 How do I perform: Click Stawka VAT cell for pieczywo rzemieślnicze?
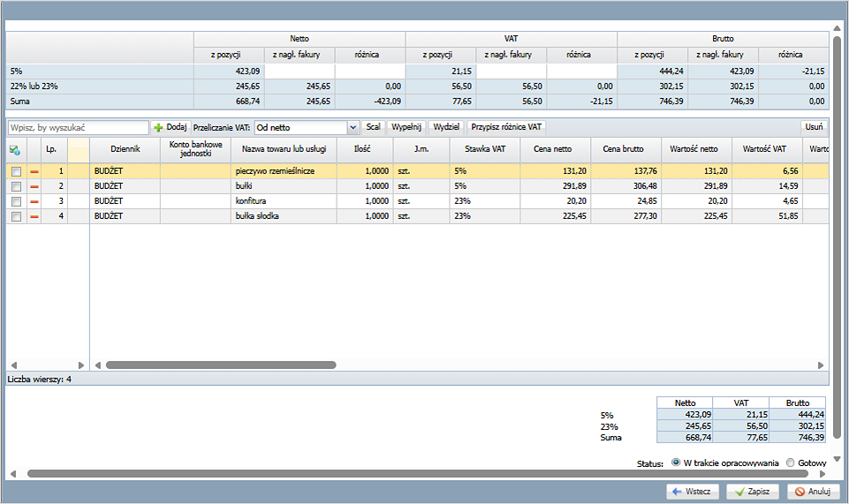[x=485, y=170]
